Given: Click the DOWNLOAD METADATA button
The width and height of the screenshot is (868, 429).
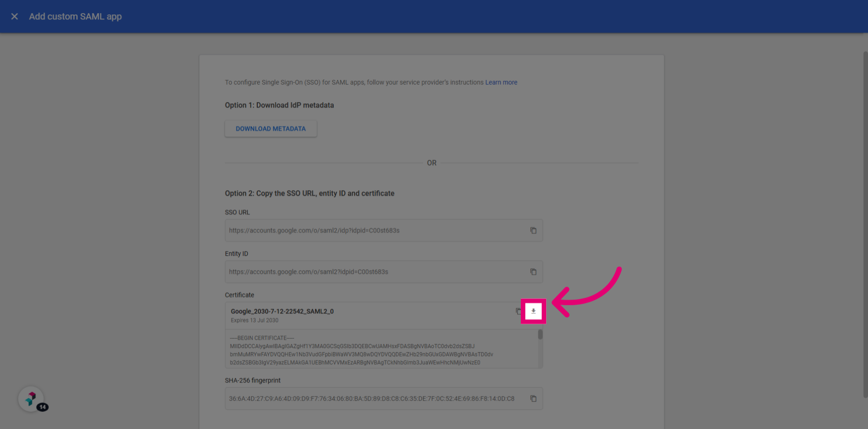Looking at the screenshot, I should click(271, 129).
